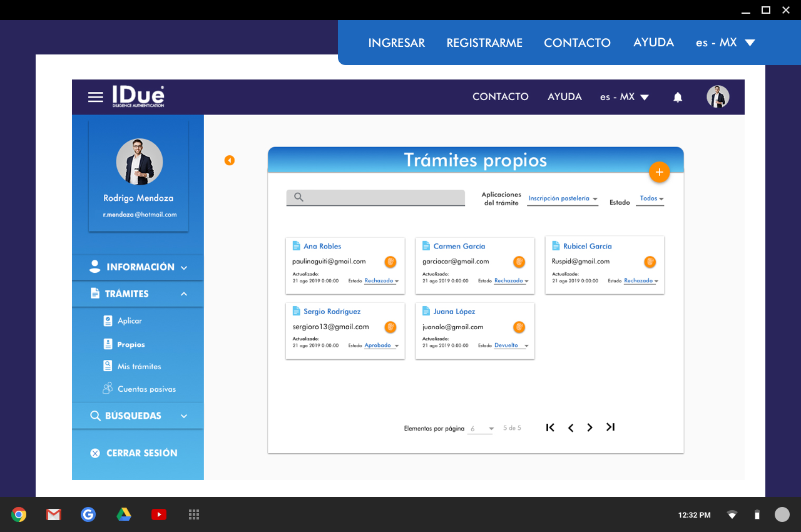Collapse sidebar with orange arrow icon
801x532 pixels.
pyautogui.click(x=230, y=161)
